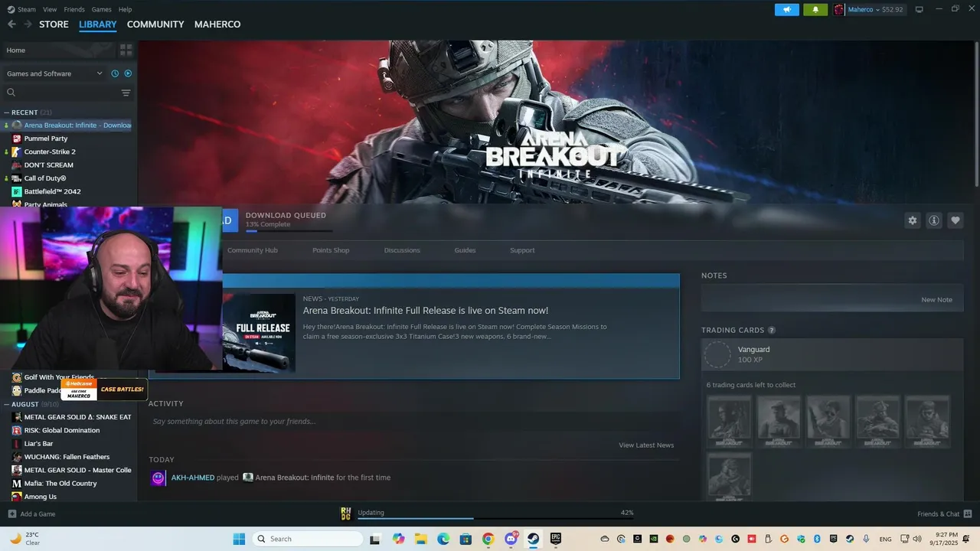Image resolution: width=980 pixels, height=551 pixels.
Task: Select Pummel Party in library
Action: 46,139
